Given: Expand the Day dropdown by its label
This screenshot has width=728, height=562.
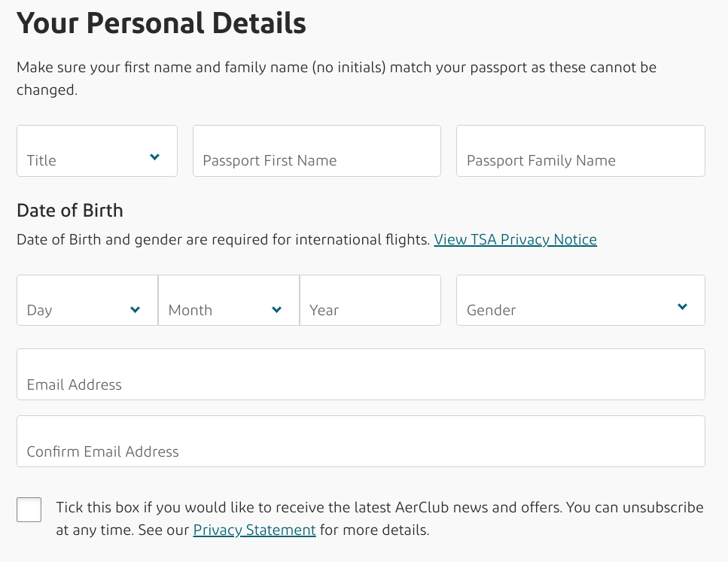Looking at the screenshot, I should coord(40,310).
